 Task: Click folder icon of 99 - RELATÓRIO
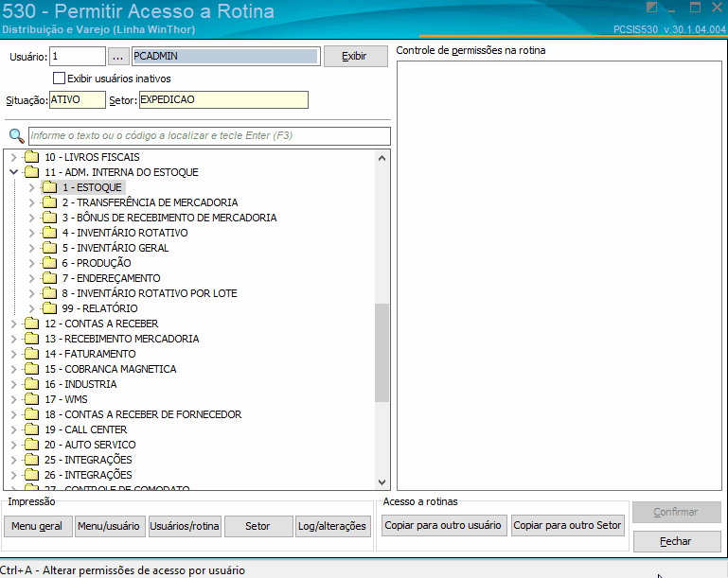coord(49,308)
